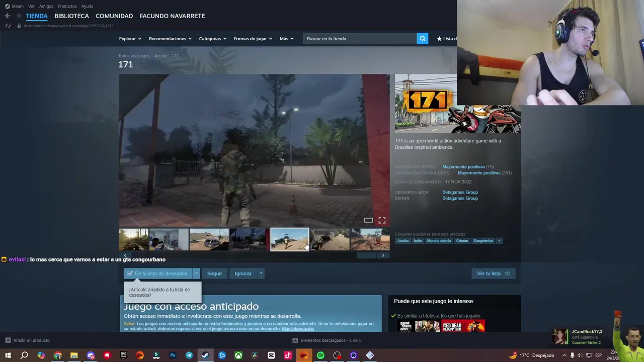This screenshot has width=644, height=362.
Task: Open the Steam menu
Action: click(x=14, y=6)
